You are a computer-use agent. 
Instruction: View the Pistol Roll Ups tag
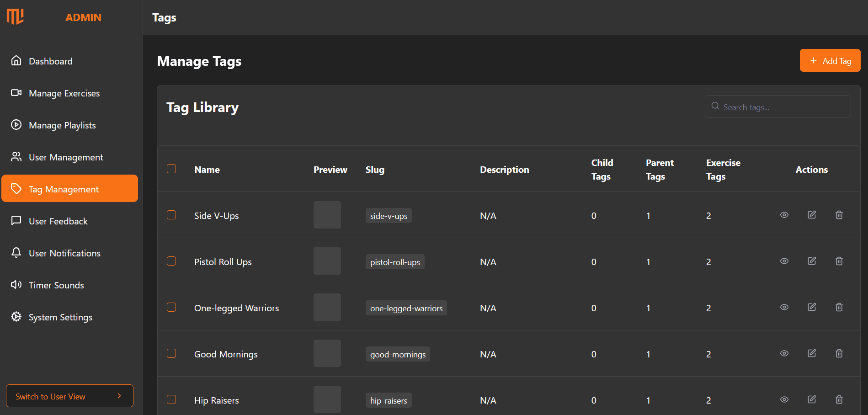pos(784,261)
